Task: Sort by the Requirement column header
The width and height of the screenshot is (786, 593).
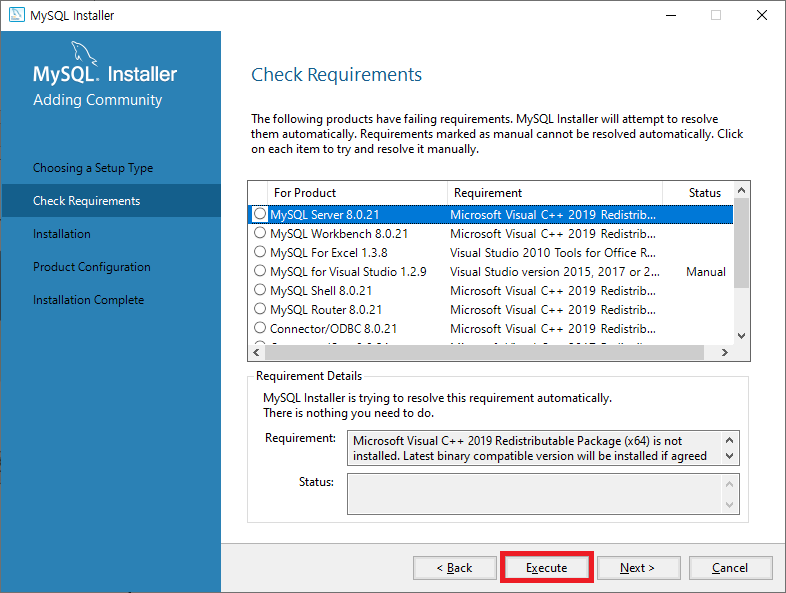Action: click(x=555, y=193)
